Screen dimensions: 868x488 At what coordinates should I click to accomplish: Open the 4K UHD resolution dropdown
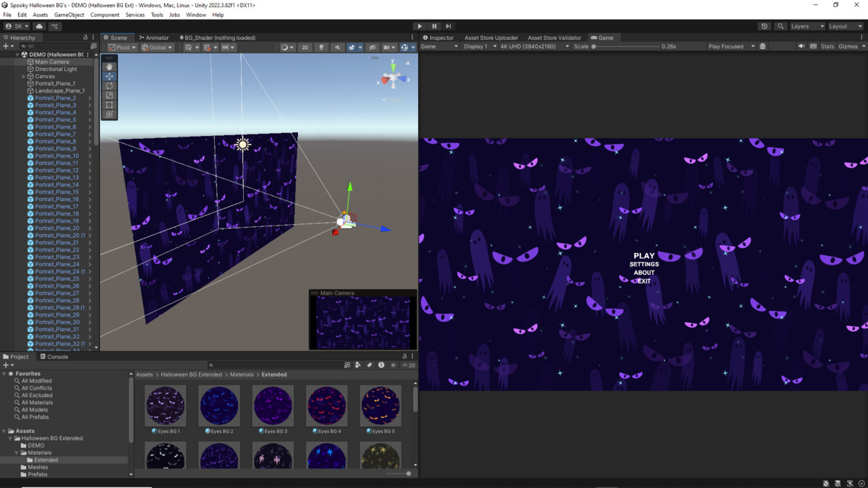coord(534,46)
